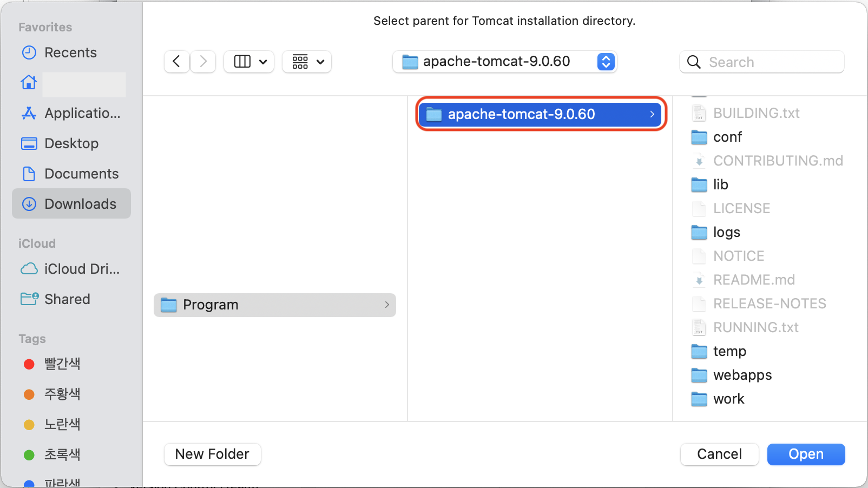Click the blue stepper on the path popup
Screen dimensions: 868x488
click(x=606, y=62)
